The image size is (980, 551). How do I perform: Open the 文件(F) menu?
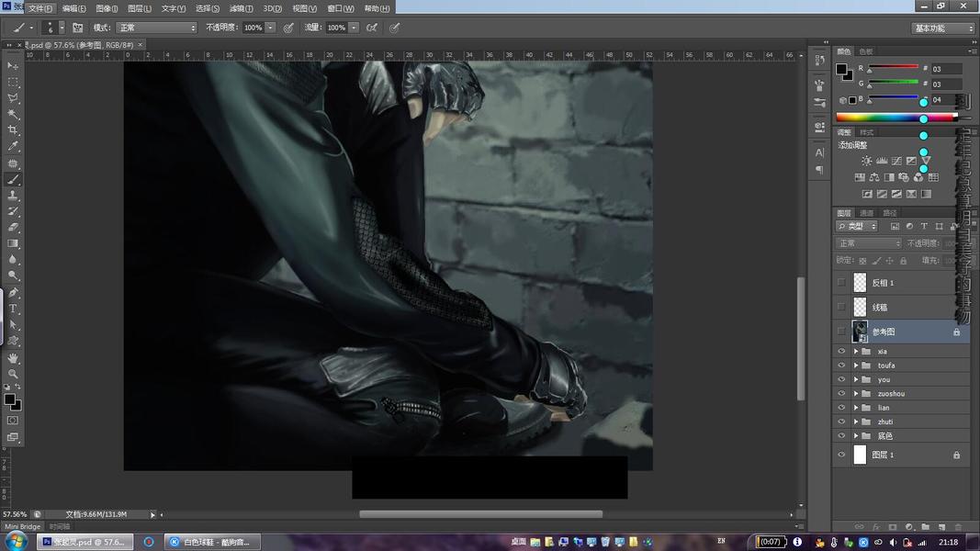coord(40,9)
